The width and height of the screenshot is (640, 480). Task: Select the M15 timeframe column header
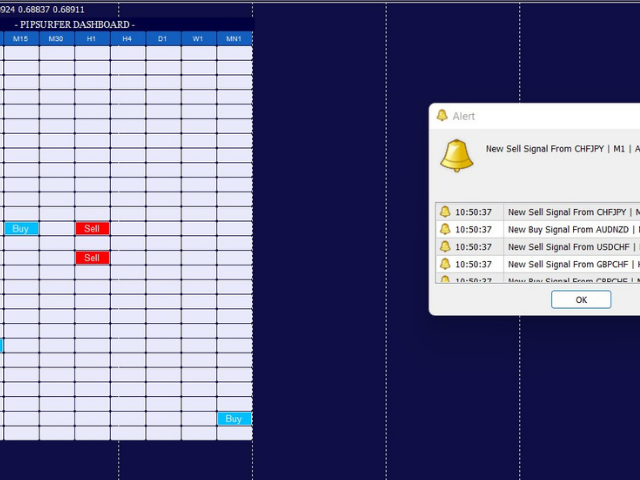(21, 39)
